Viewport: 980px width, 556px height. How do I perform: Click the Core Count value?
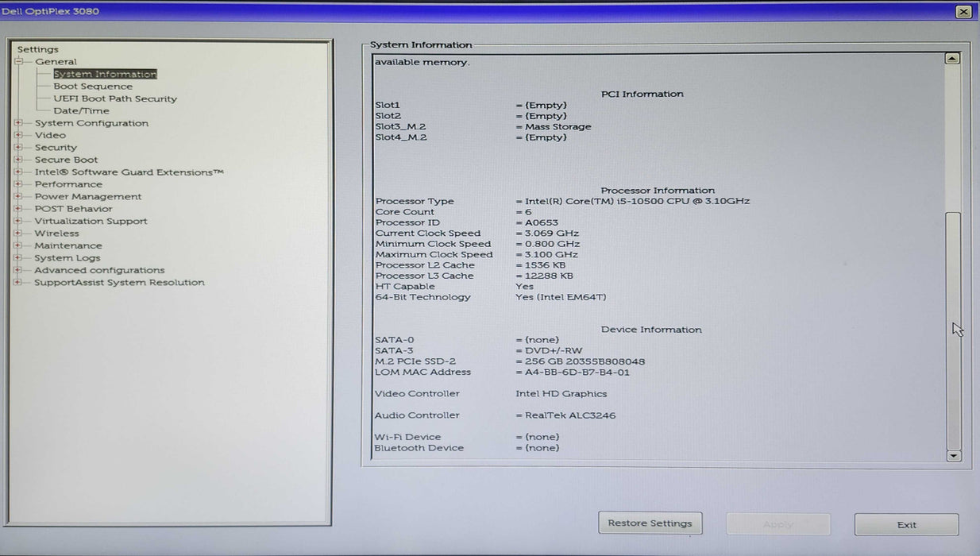(x=528, y=212)
